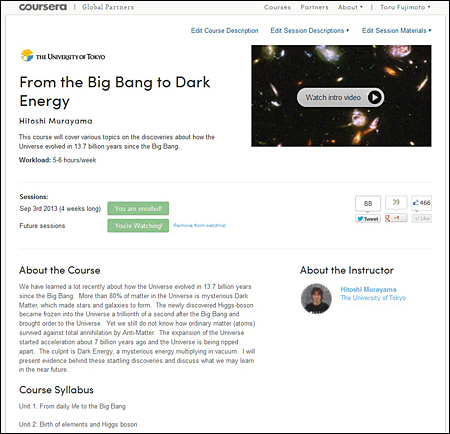Click the tweet count bubble showing 88
450x434 pixels.
tap(368, 203)
